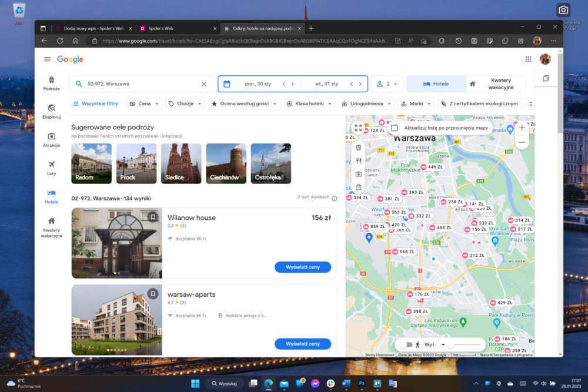Open Loty in the left sidebar
Screen dimensions: 588x392
point(51,168)
